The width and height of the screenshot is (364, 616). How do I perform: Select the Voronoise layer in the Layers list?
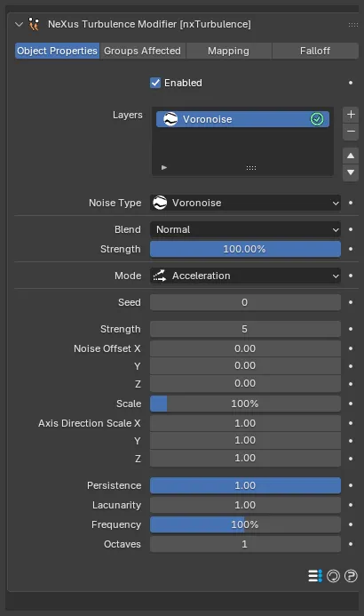click(242, 119)
